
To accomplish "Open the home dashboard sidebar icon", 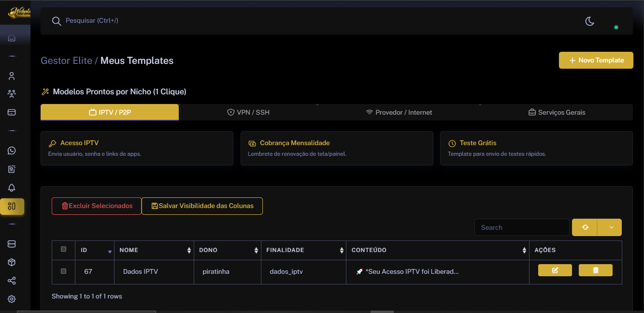I will coord(12,38).
